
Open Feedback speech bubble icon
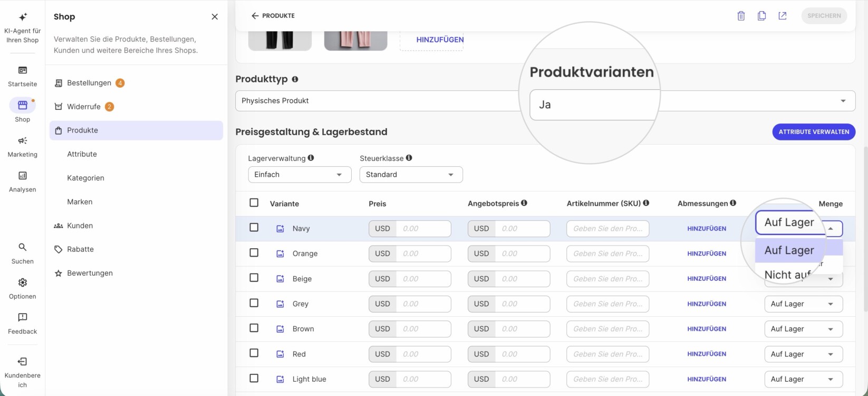(x=23, y=317)
